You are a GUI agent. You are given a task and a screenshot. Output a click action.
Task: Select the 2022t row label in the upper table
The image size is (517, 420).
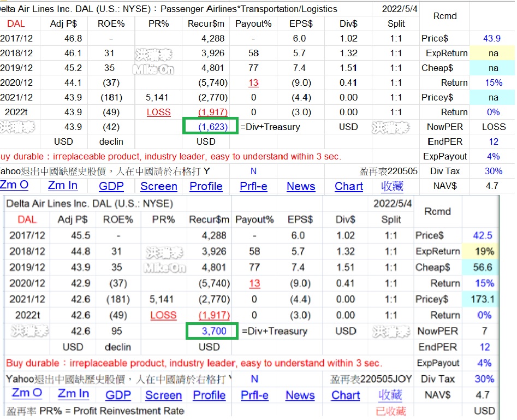(16, 112)
